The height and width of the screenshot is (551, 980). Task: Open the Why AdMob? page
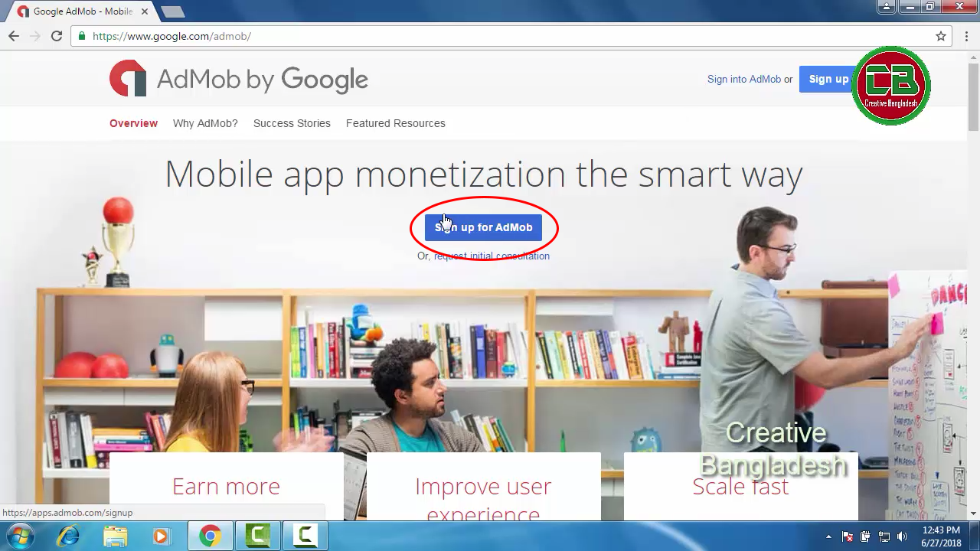point(205,123)
